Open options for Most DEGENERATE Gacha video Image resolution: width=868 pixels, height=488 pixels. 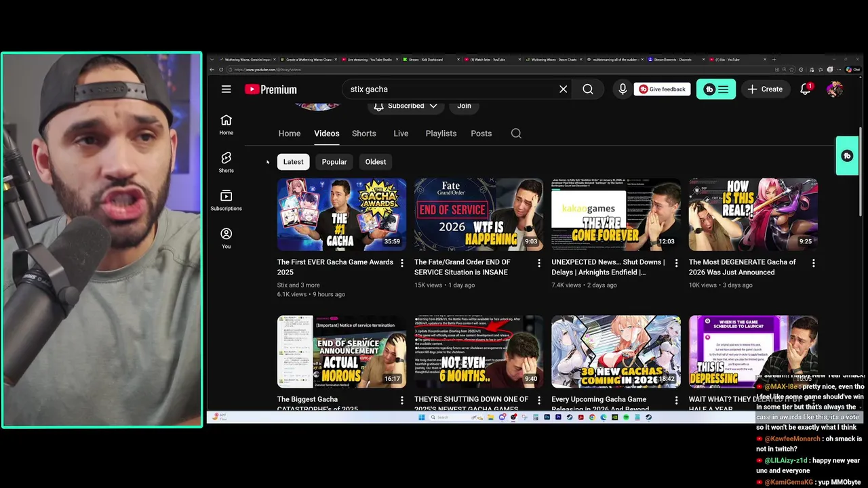click(x=814, y=263)
